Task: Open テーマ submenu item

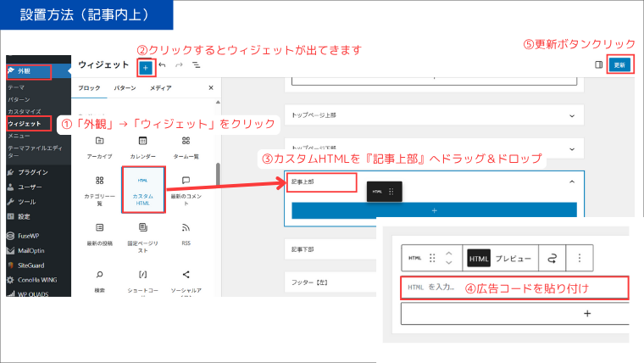Action: click(x=16, y=87)
